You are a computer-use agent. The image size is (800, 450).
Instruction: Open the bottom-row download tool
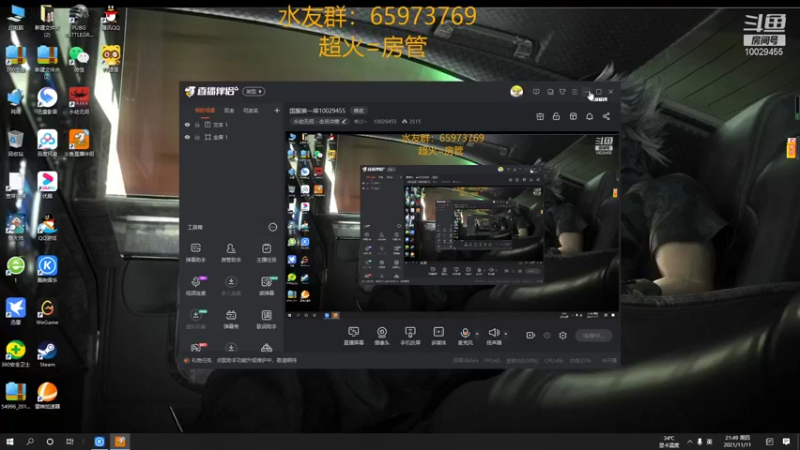click(x=231, y=348)
